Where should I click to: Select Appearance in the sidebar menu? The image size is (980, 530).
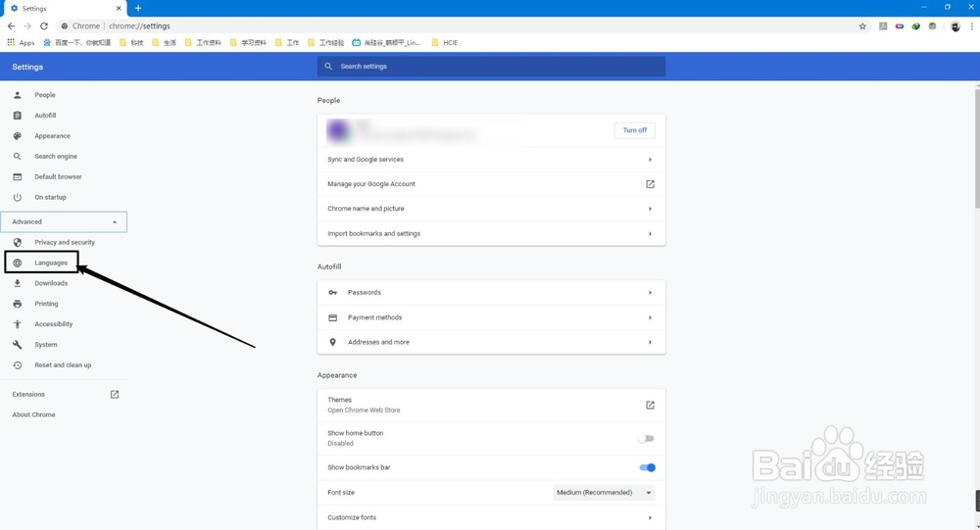point(53,135)
